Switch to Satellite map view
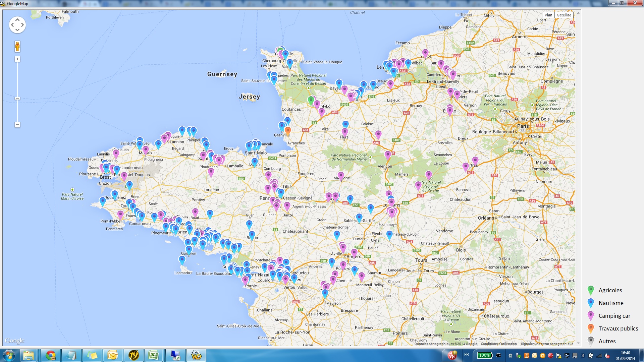 tap(564, 15)
